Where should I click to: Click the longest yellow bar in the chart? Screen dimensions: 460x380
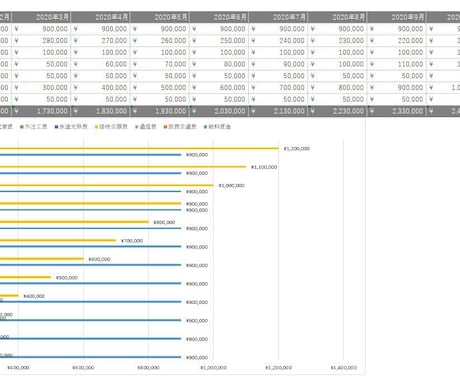pyautogui.click(x=139, y=149)
